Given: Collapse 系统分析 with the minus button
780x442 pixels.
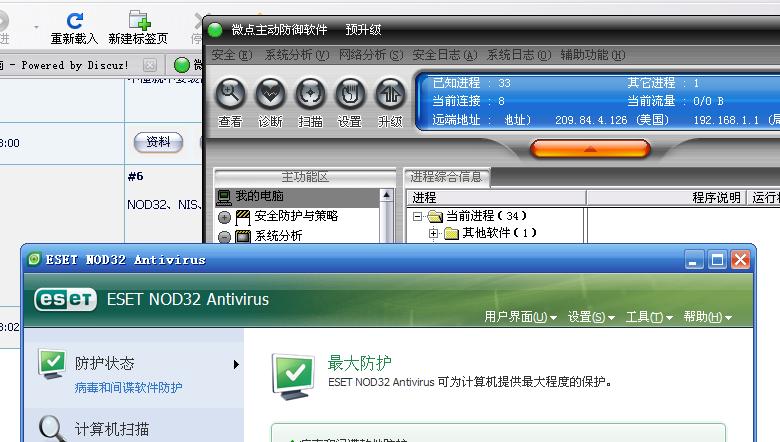Looking at the screenshot, I should (224, 237).
